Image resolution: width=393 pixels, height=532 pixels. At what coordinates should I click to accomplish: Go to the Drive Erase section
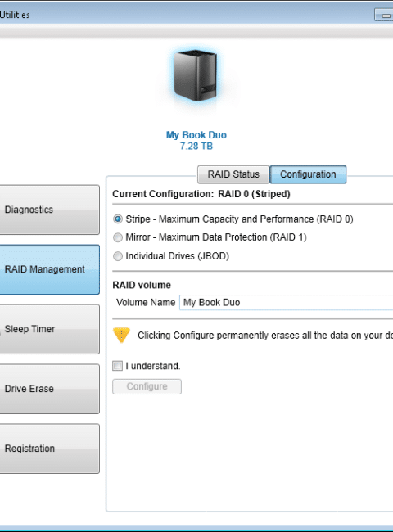tap(49, 389)
